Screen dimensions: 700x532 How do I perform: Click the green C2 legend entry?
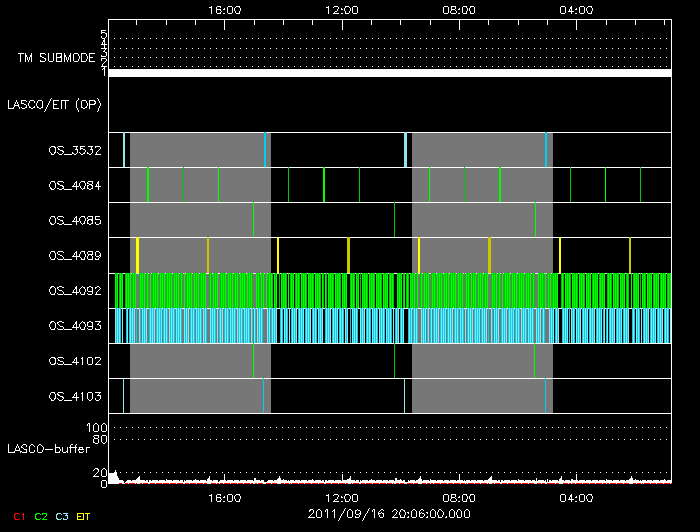point(40,515)
